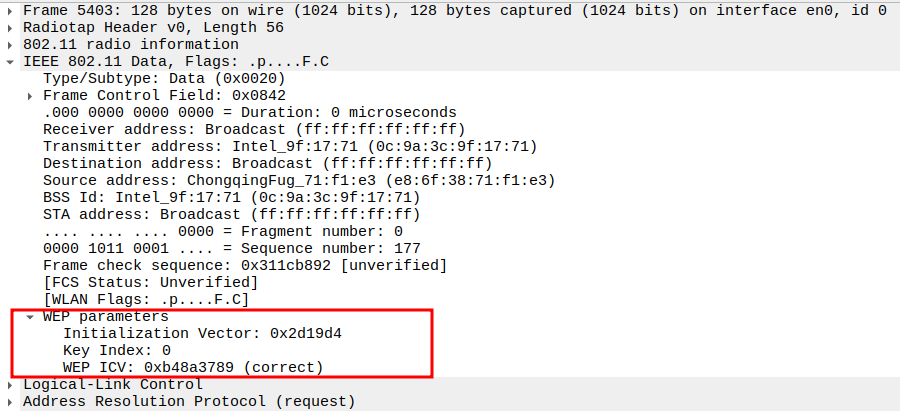Select the Source address ChongqingFug row
The image size is (900, 414).
click(298, 180)
